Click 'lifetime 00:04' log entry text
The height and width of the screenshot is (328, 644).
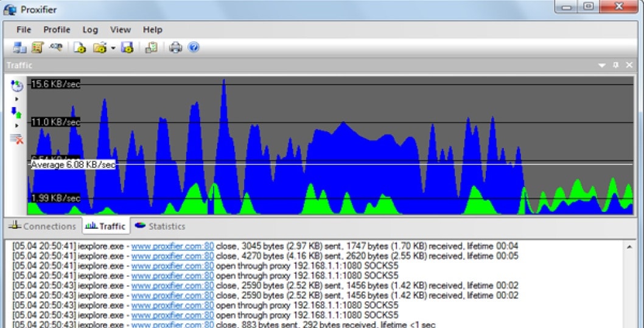493,246
